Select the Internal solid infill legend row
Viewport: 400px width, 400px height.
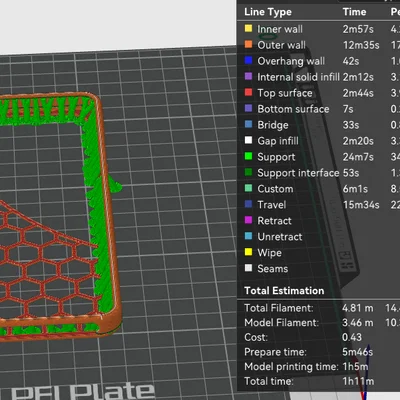[x=318, y=77]
